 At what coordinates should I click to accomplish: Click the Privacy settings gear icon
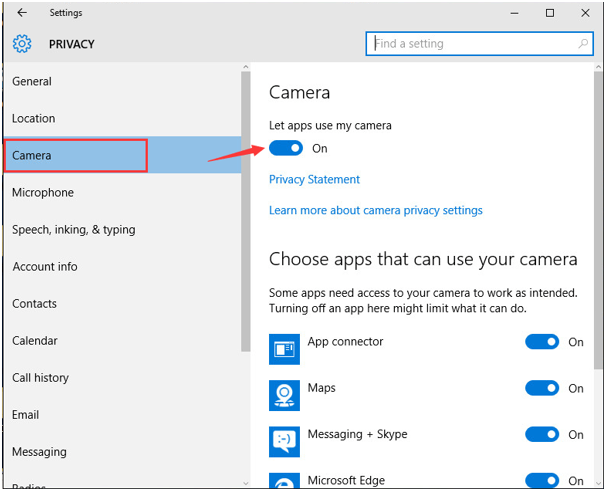[x=22, y=44]
